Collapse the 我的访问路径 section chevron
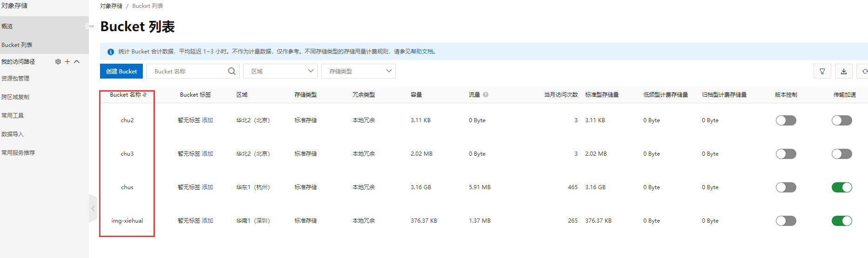 77,61
